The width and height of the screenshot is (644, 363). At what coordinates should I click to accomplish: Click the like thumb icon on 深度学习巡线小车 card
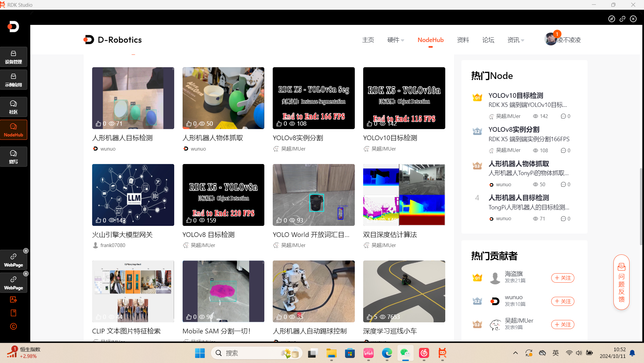pos(370,317)
